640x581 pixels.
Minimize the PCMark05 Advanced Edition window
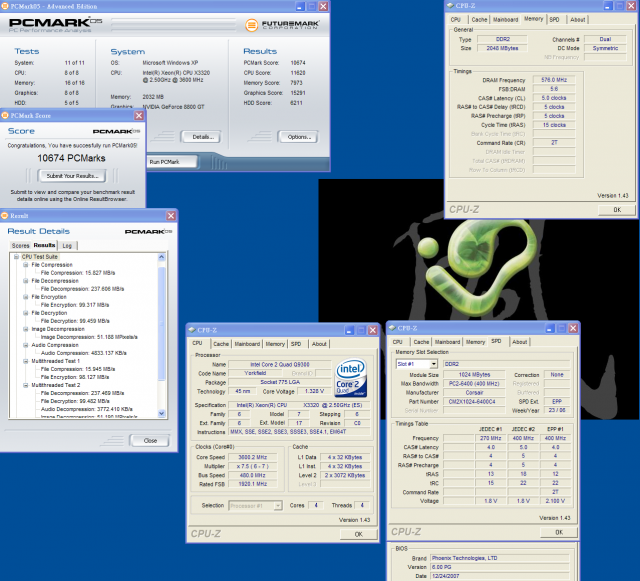300,7
